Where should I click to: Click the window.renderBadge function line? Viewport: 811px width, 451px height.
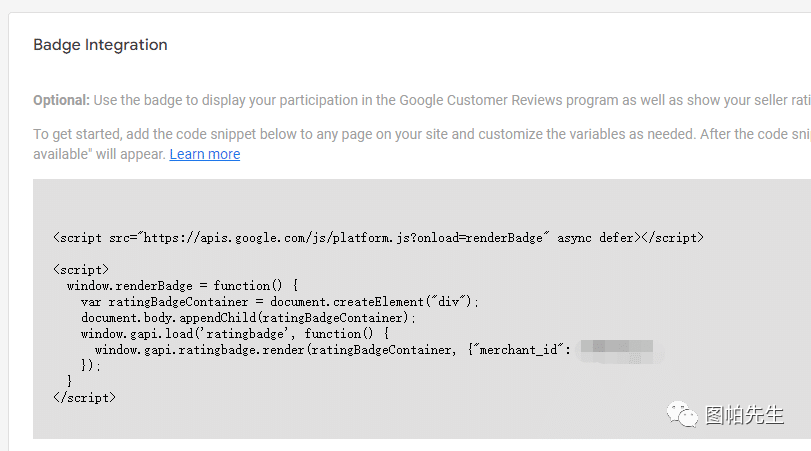[x=182, y=286]
